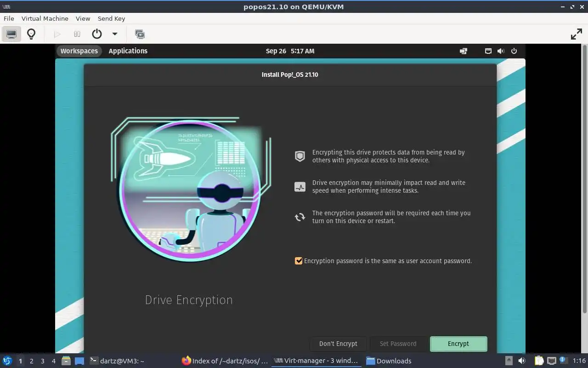This screenshot has height=368, width=588.
Task: Show virtual hardware details lightbulb
Action: coord(31,34)
